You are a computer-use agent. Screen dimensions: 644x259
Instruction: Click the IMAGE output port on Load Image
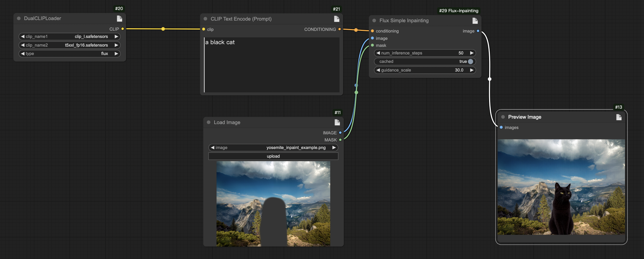pos(340,133)
